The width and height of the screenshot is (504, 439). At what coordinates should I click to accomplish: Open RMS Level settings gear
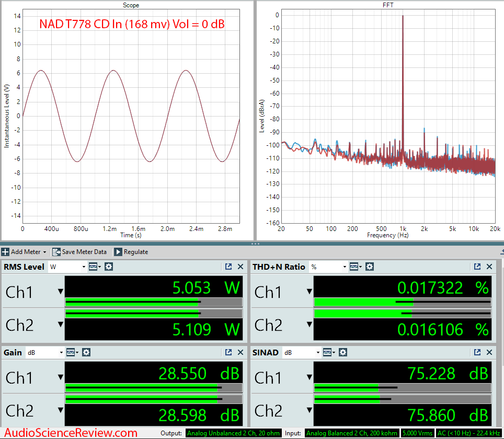(x=109, y=267)
